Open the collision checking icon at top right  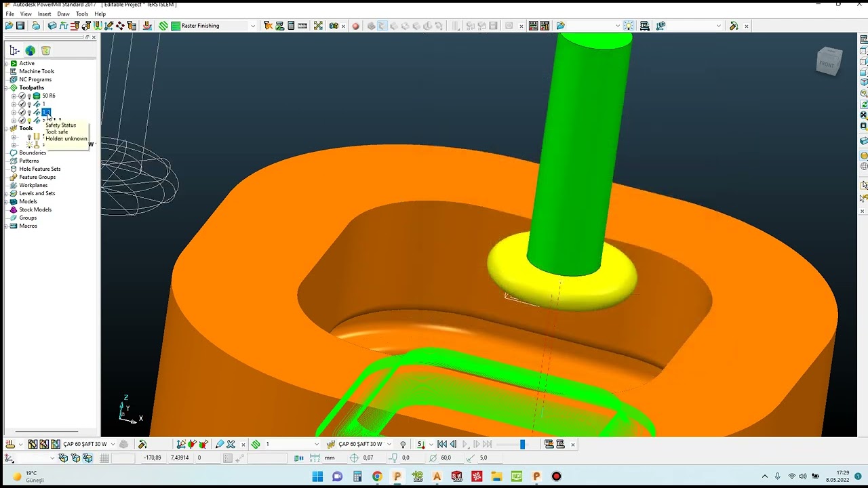[734, 26]
